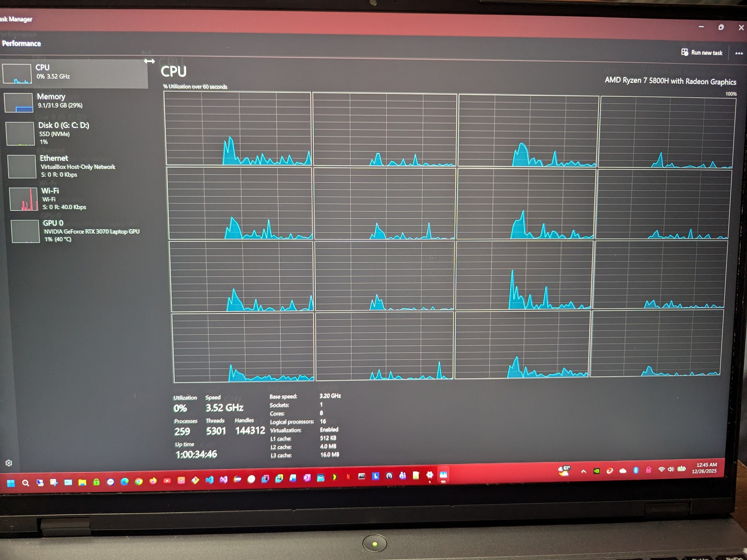This screenshot has width=747, height=560.
Task: Open Visual Studio Code from taskbar
Action: coord(209,480)
